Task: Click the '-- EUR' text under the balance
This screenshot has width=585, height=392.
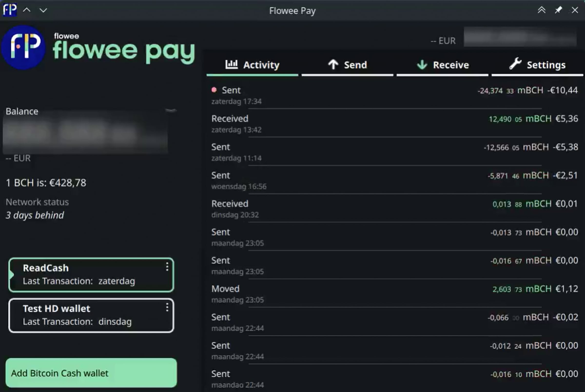Action: (x=18, y=158)
